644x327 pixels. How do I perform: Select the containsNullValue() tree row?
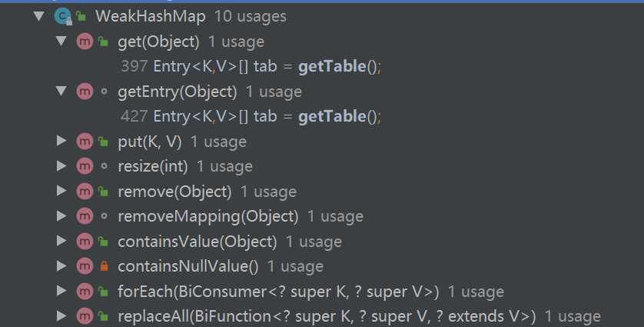(x=188, y=266)
